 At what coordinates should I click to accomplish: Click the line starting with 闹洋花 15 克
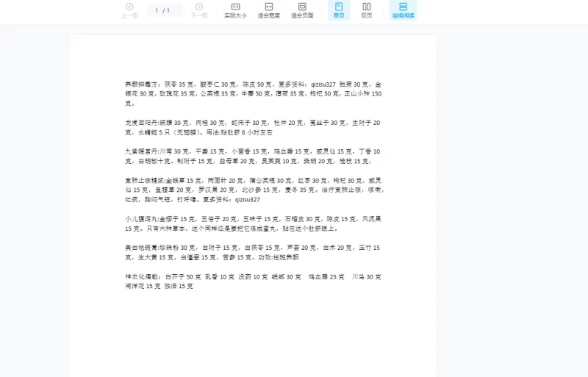[x=159, y=286]
